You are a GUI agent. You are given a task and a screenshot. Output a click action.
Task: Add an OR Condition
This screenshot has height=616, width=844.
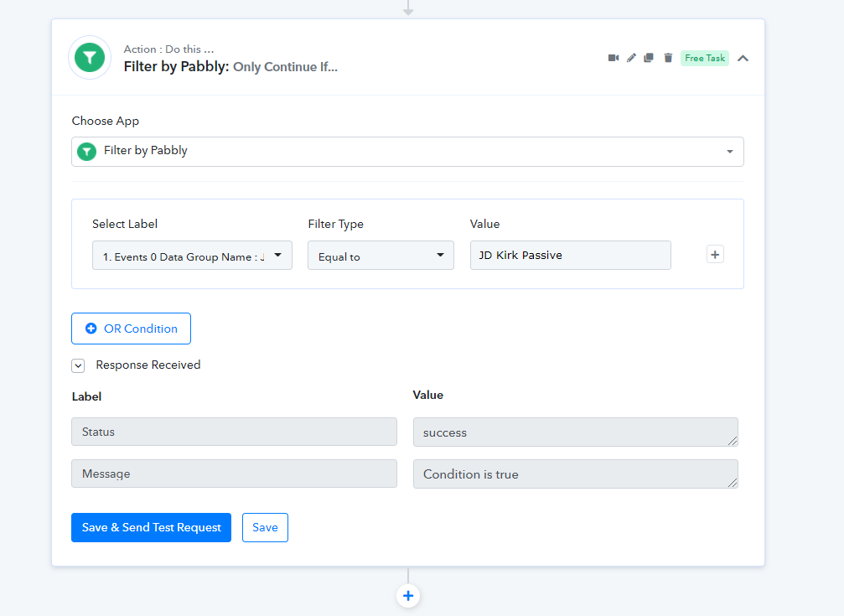pos(131,329)
